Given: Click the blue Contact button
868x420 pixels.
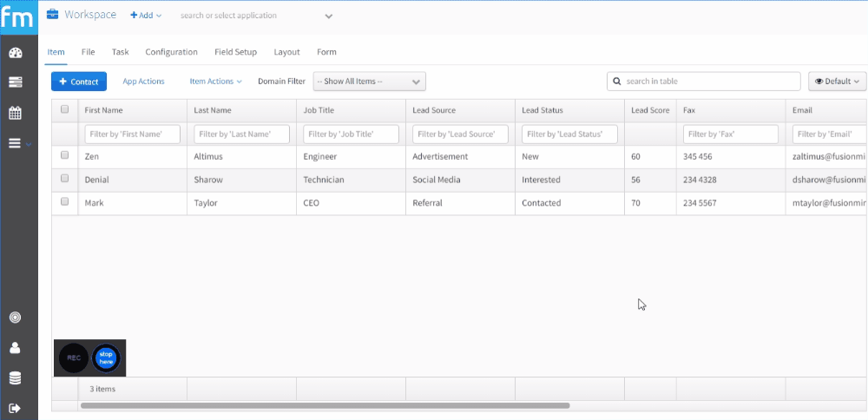Looking at the screenshot, I should point(79,82).
